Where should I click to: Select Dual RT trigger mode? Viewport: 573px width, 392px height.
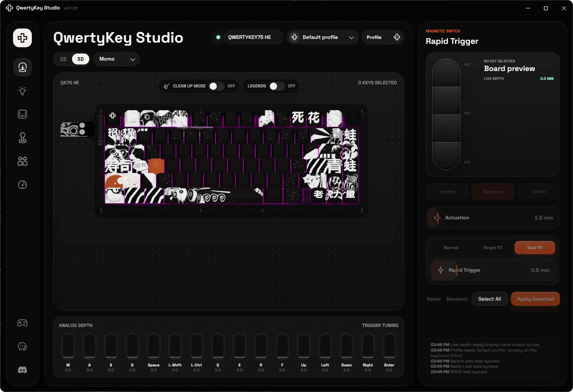(x=535, y=248)
